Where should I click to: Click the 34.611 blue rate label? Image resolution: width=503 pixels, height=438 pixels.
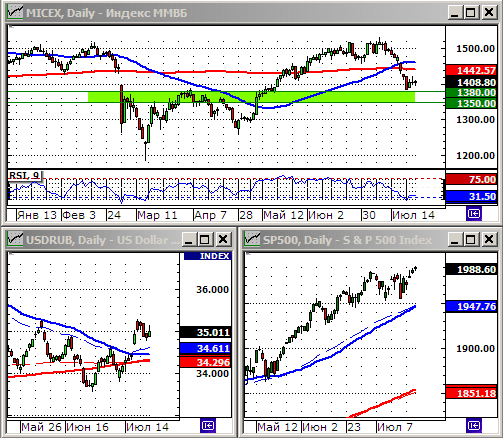206,348
